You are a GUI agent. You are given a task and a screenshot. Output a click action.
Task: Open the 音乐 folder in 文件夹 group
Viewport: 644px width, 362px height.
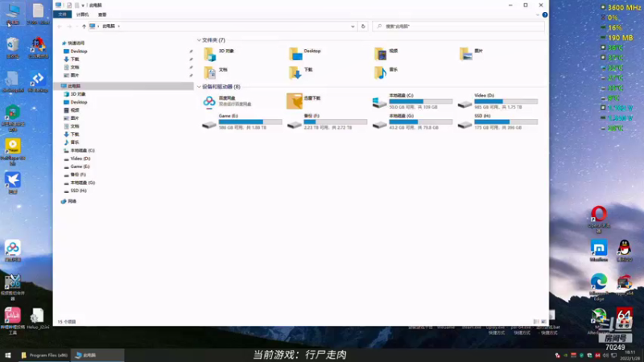tap(386, 72)
